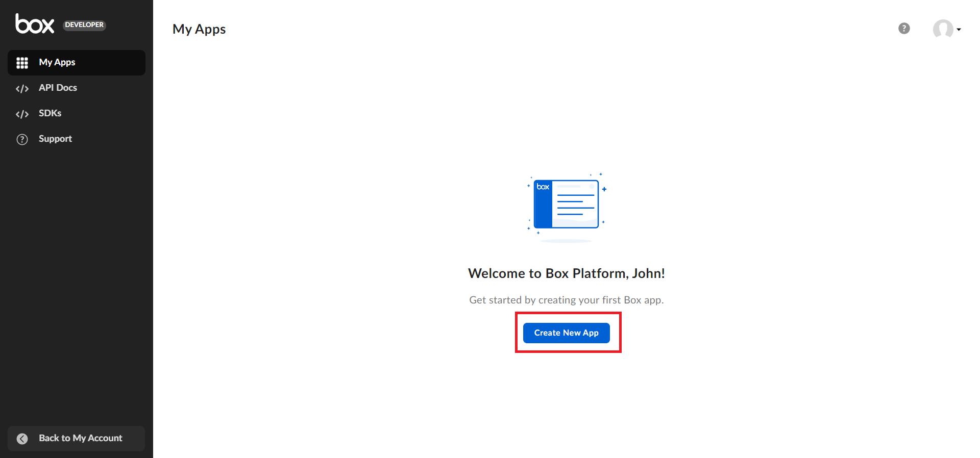Open the Support label in sidebar
Image resolution: width=980 pixels, height=458 pixels.
pyautogui.click(x=55, y=139)
